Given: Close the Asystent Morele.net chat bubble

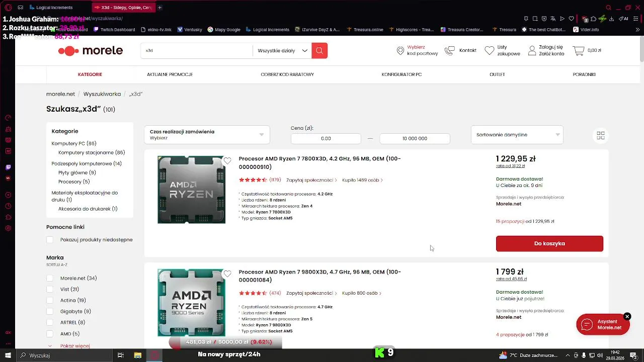Looking at the screenshot, I should [x=627, y=316].
